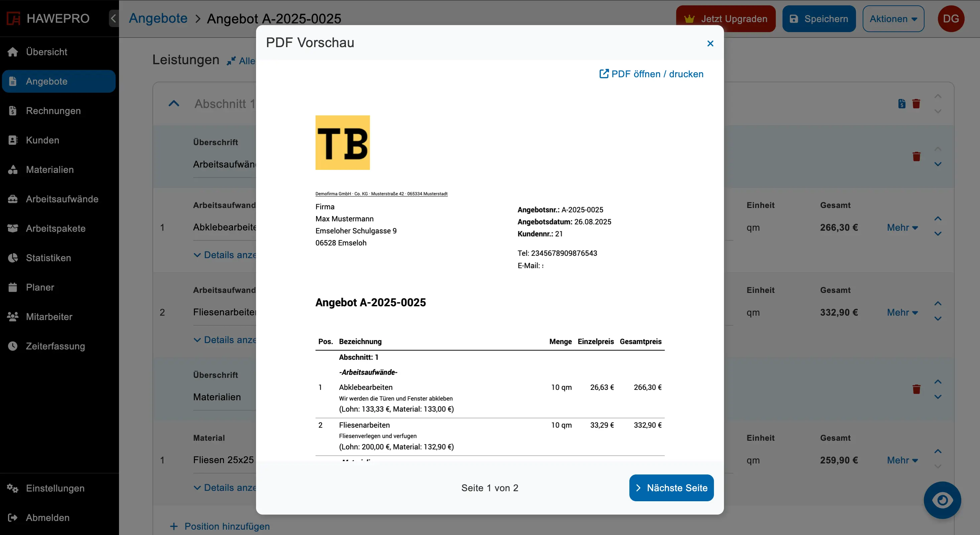Open the Aktionen dropdown
980x535 pixels.
(893, 19)
